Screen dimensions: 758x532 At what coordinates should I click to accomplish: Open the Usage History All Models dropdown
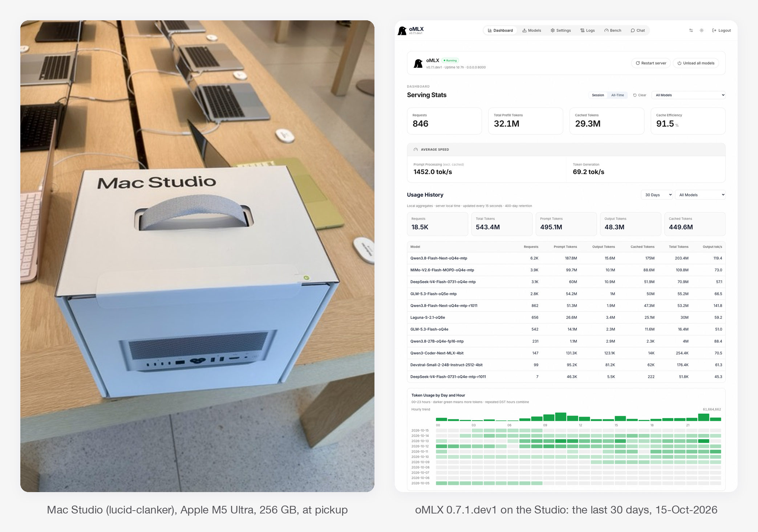[700, 195]
